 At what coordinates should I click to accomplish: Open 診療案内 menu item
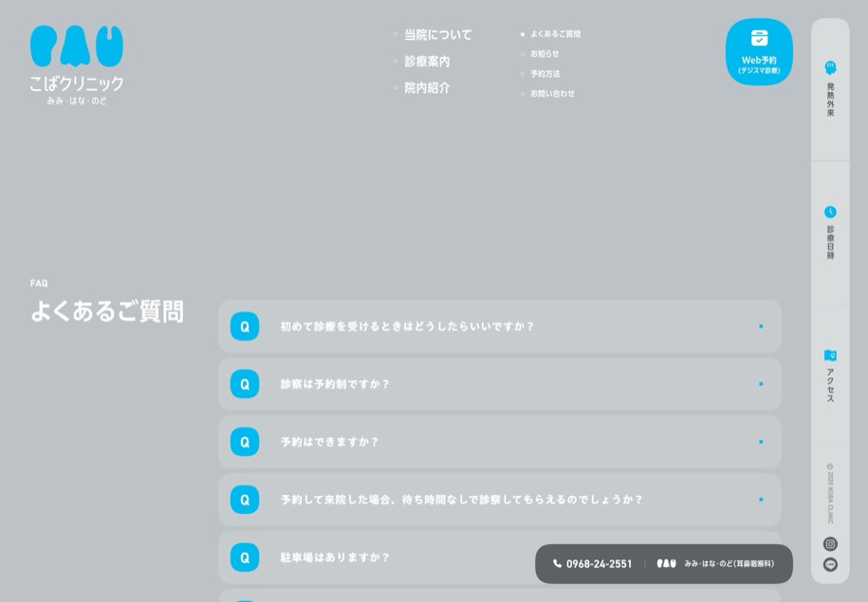point(427,62)
